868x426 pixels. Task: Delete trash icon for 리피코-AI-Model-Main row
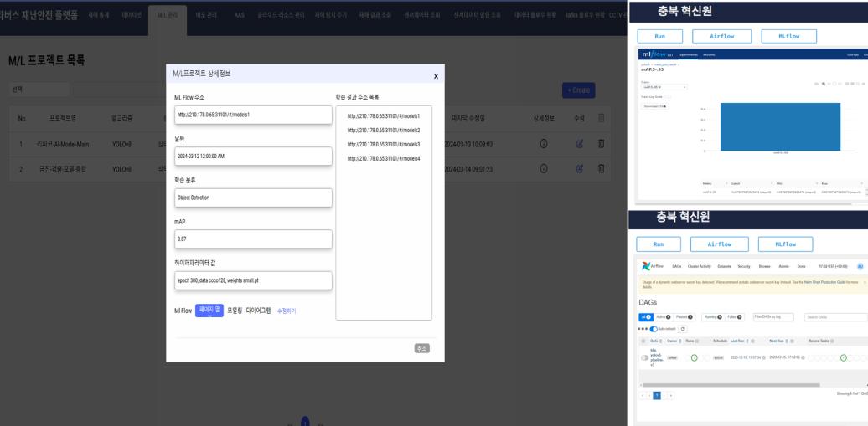602,144
